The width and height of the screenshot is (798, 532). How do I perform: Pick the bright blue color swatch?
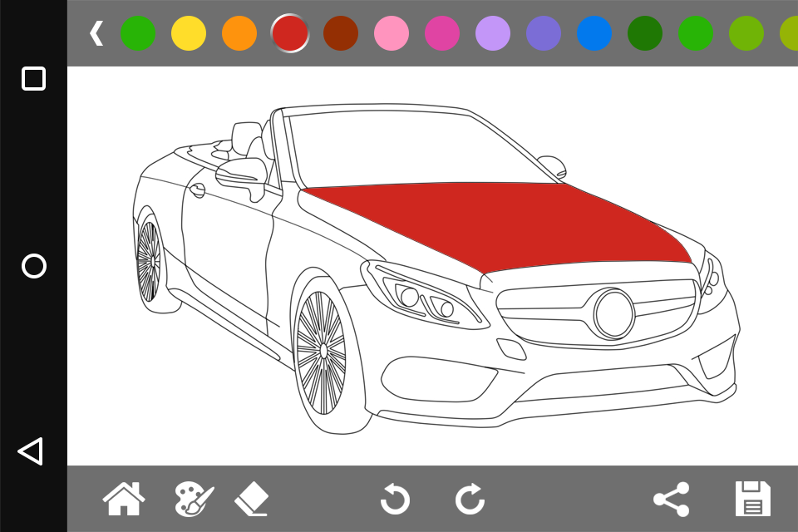[x=594, y=33]
